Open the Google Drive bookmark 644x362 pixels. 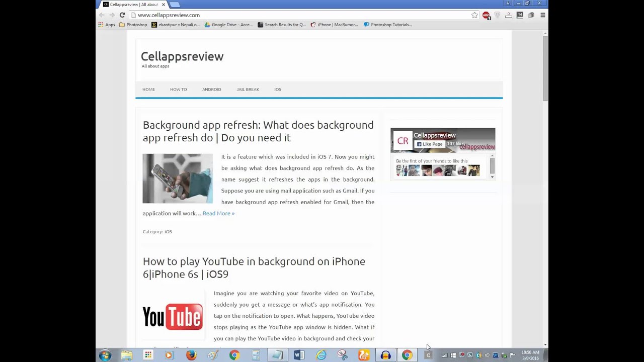point(228,25)
